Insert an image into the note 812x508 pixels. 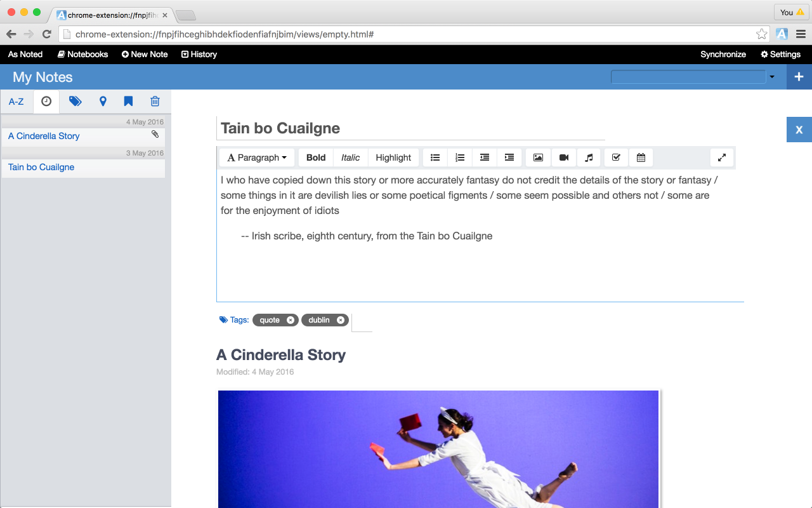(538, 157)
